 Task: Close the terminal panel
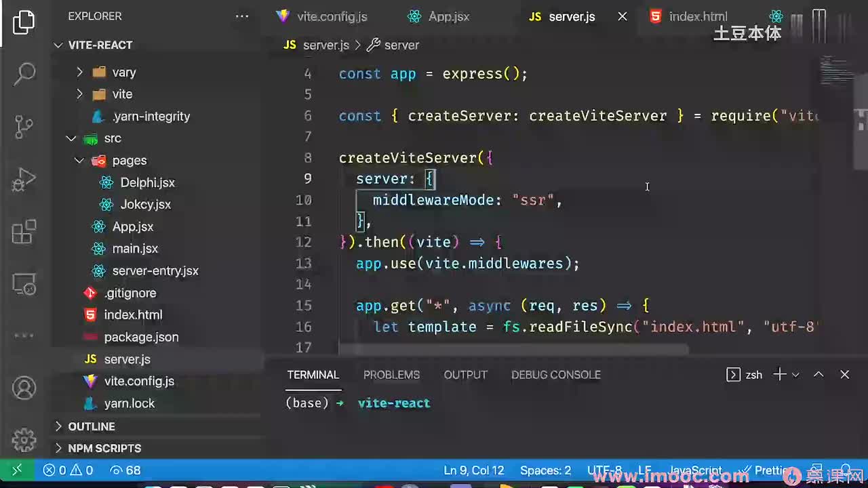point(845,374)
